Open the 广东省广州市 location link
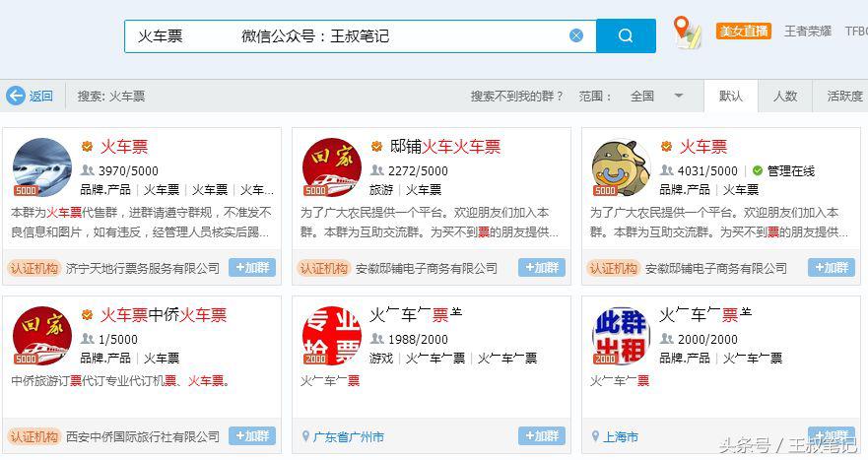The width and height of the screenshot is (868, 460). [348, 436]
